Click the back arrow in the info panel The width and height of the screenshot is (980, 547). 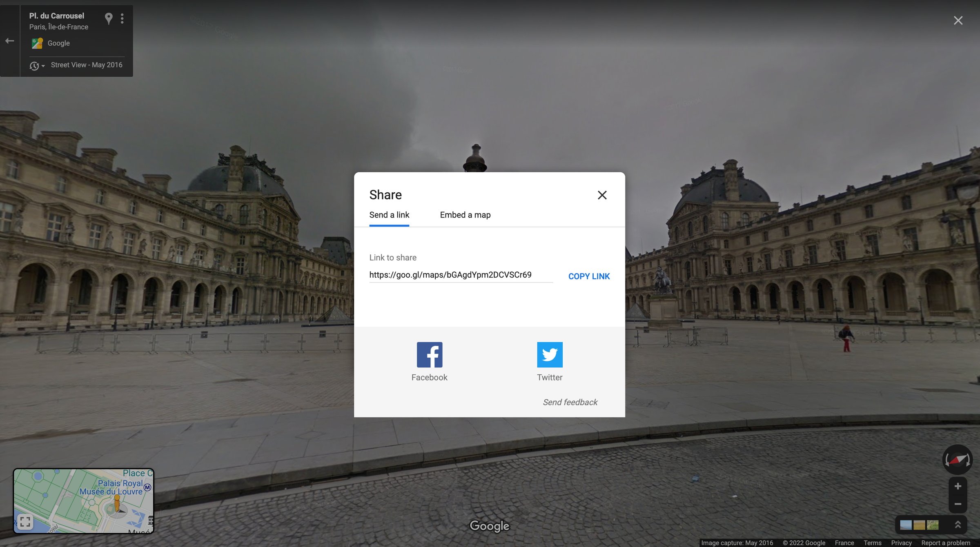(10, 41)
